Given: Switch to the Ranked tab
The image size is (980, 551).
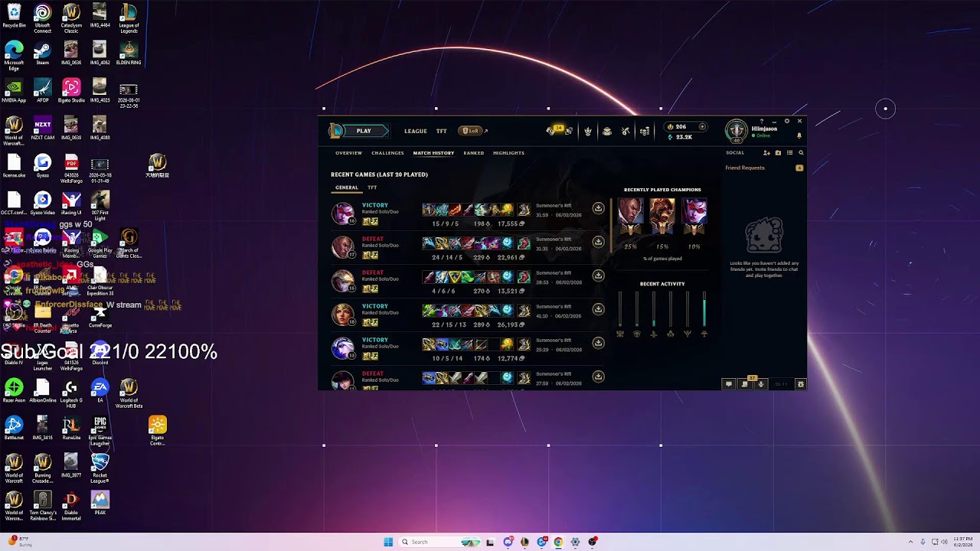Looking at the screenshot, I should point(473,153).
